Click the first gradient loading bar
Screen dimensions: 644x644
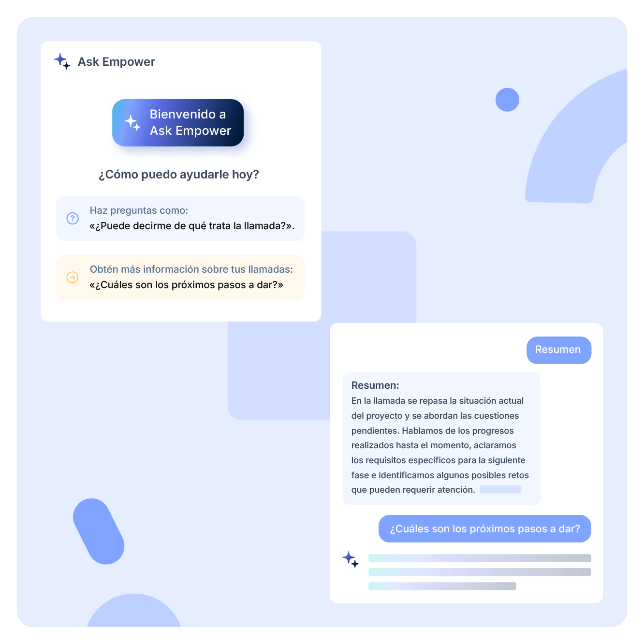[480, 558]
